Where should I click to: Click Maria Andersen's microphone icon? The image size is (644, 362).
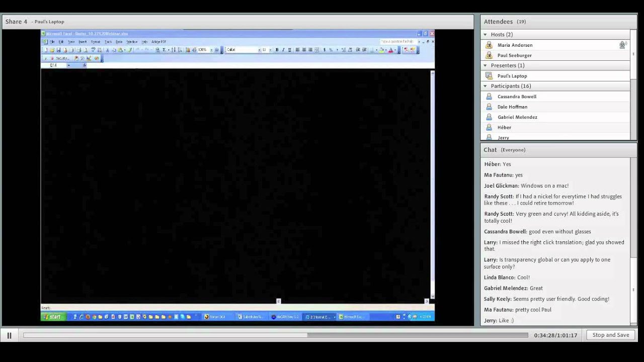pos(623,45)
